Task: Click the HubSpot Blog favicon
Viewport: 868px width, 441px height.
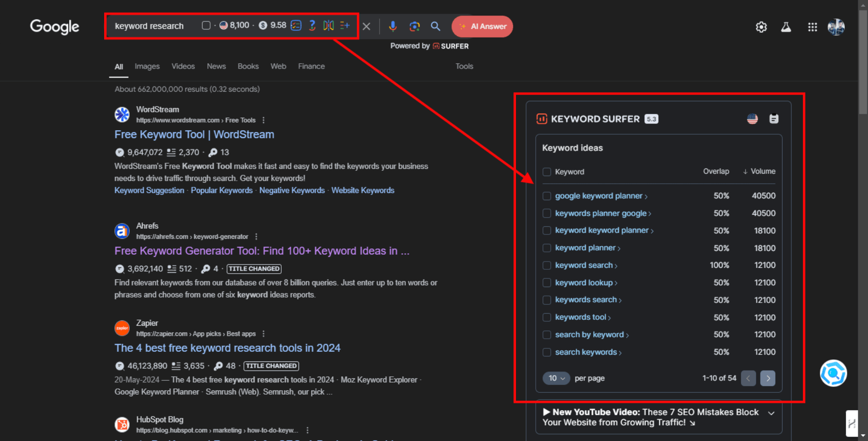Action: 122,425
